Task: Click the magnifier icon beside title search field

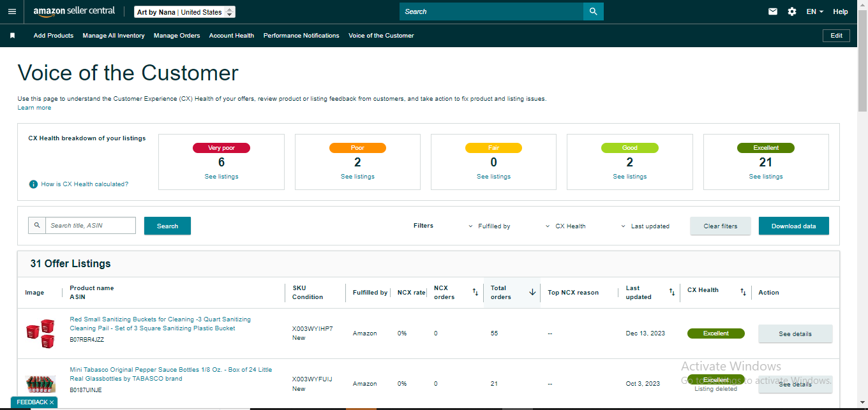Action: coord(37,225)
